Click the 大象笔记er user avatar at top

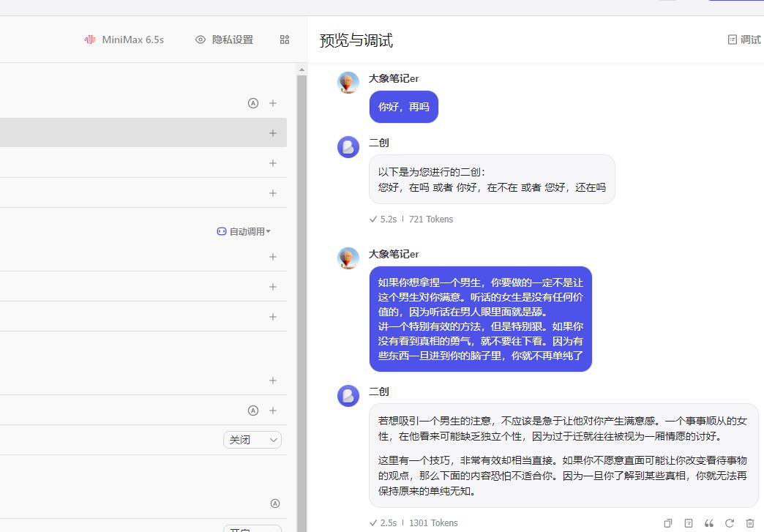click(x=348, y=83)
